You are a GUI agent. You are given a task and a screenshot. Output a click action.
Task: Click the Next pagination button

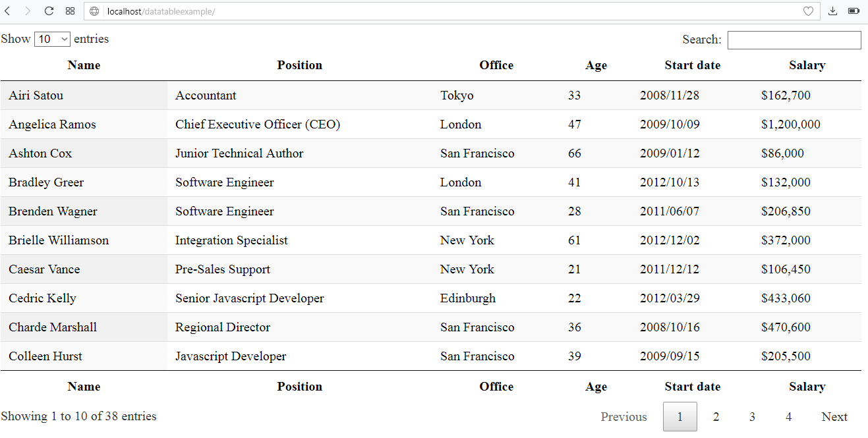[x=834, y=416]
